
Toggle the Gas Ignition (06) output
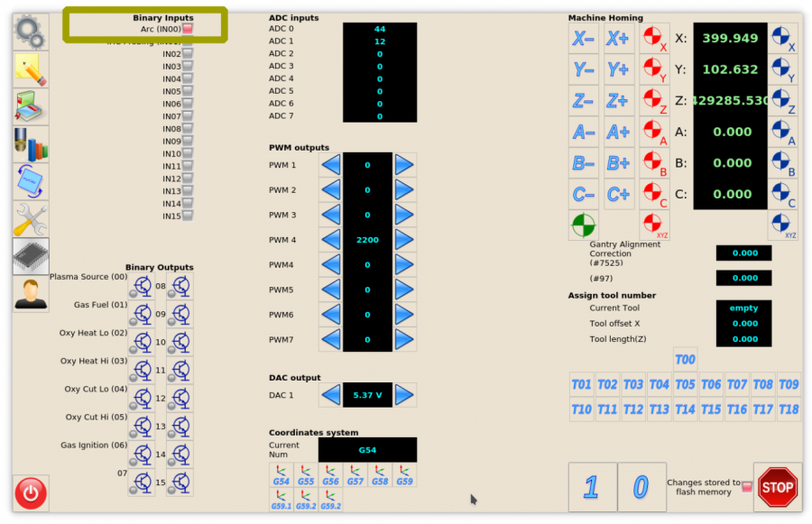142,455
